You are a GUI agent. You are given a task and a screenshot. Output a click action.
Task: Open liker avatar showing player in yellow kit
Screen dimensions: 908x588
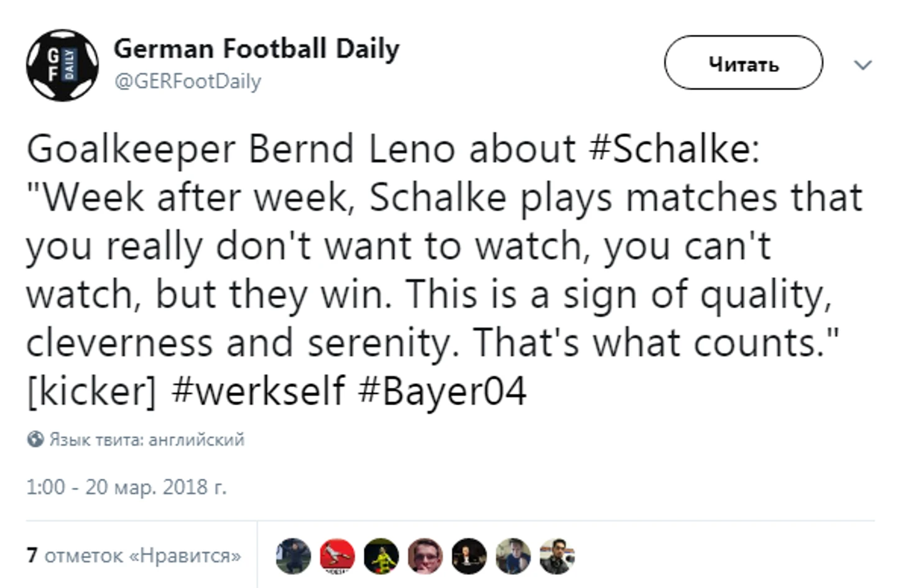click(x=381, y=556)
